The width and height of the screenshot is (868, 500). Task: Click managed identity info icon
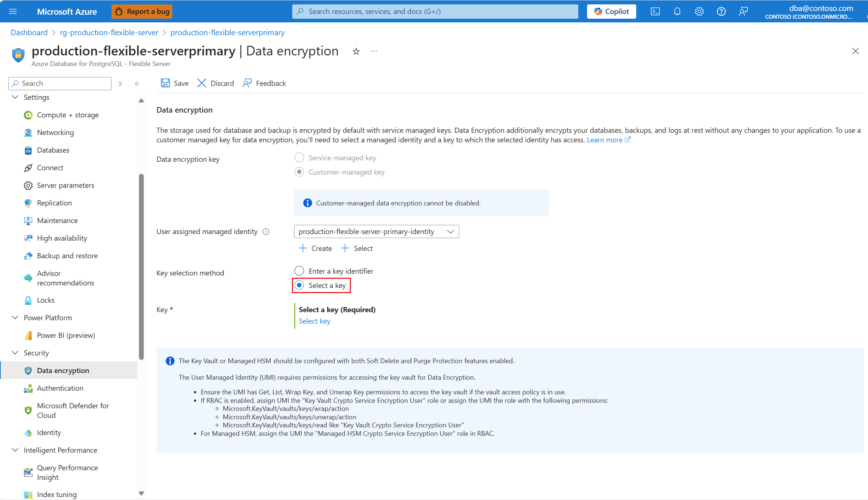(266, 231)
